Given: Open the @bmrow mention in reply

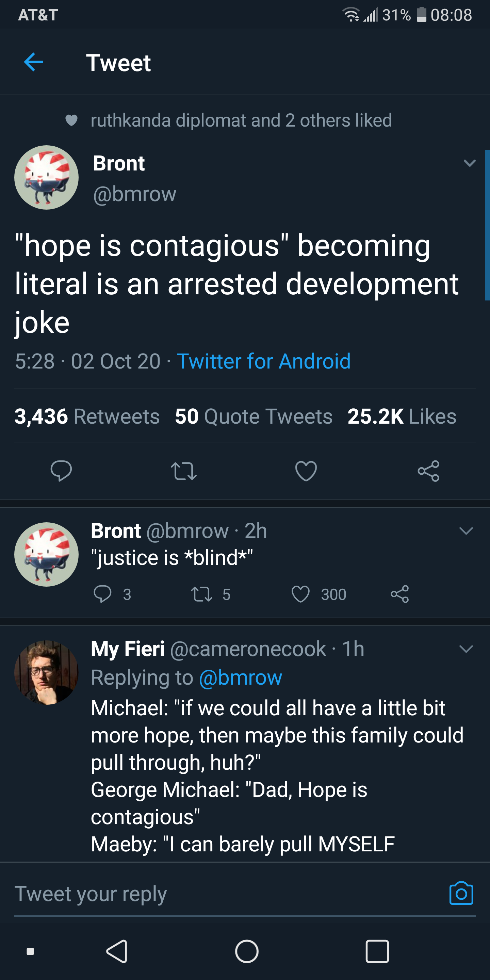Looking at the screenshot, I should (x=241, y=677).
